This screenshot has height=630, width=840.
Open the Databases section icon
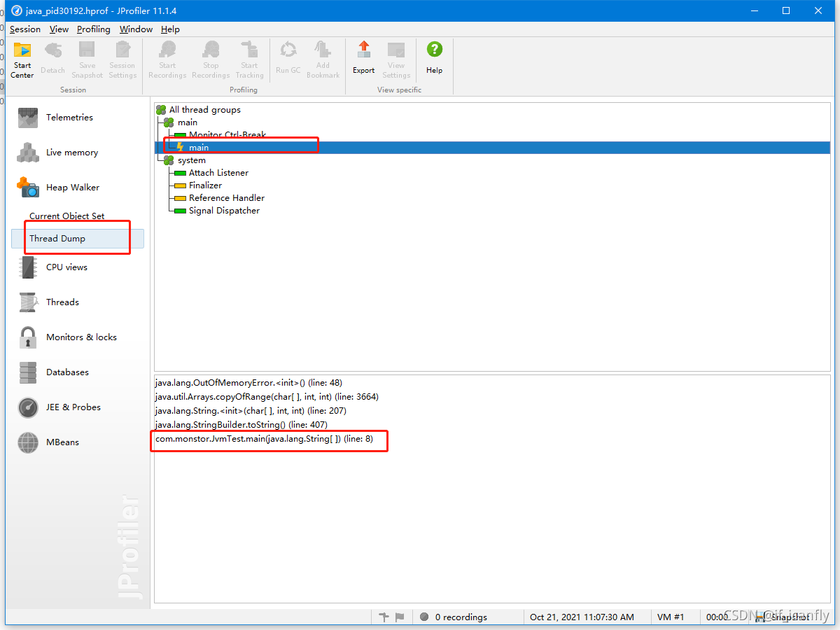(28, 372)
